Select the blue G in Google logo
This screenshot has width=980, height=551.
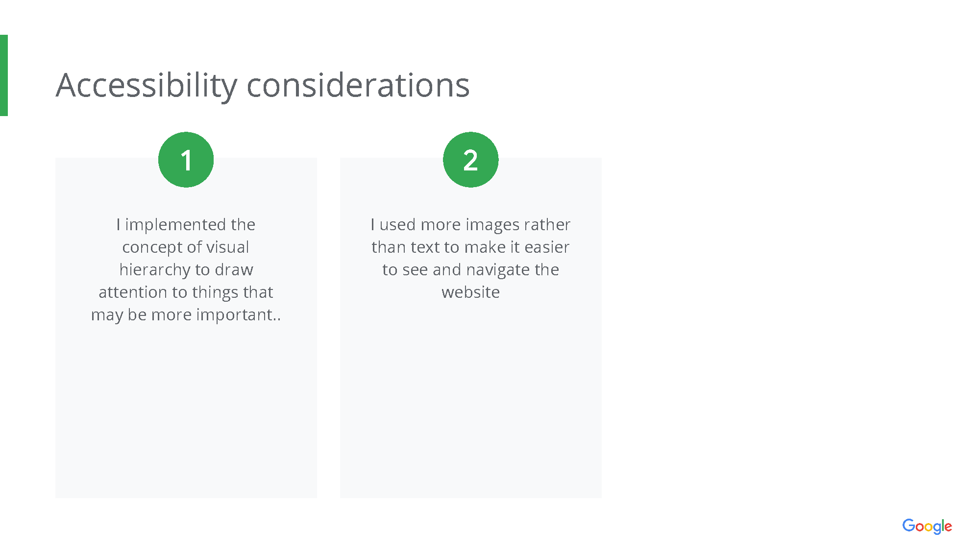tap(908, 526)
